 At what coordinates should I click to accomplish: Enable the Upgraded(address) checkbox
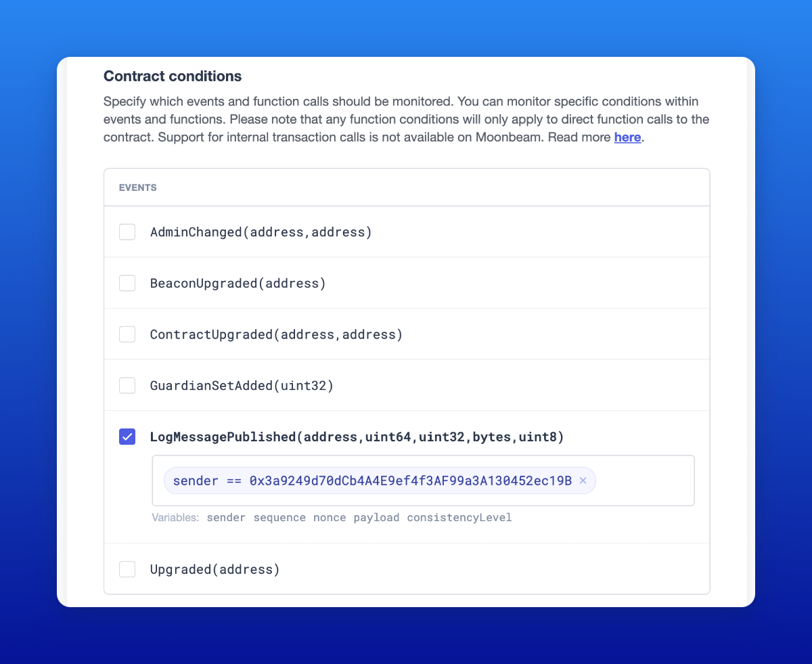pyautogui.click(x=127, y=569)
